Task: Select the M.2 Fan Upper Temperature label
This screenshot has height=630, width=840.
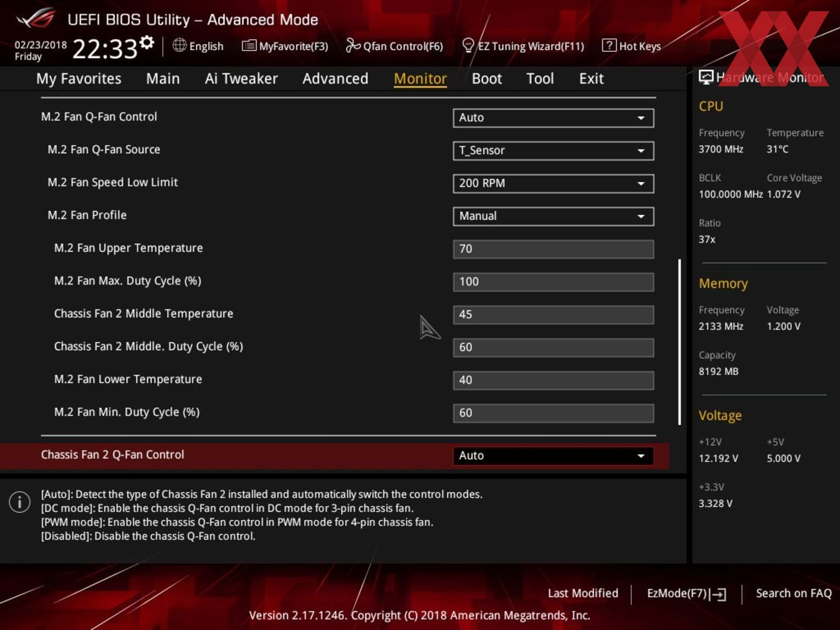Action: pyautogui.click(x=128, y=248)
